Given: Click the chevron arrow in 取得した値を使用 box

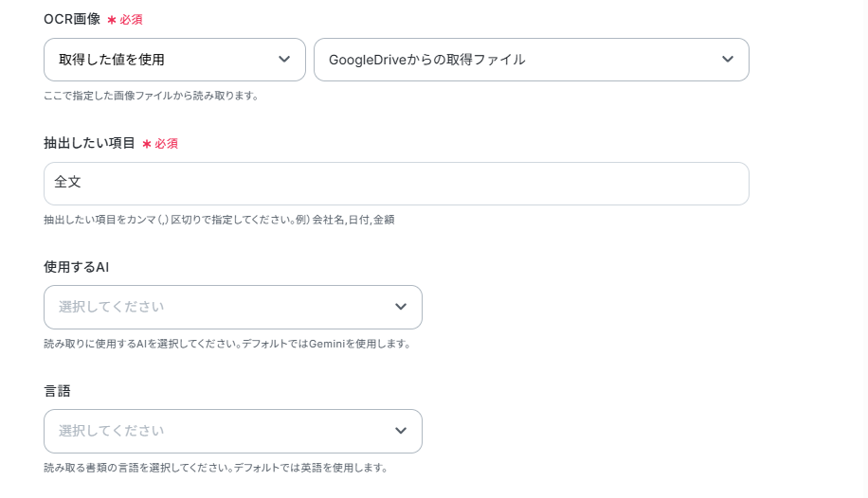Looking at the screenshot, I should (284, 60).
